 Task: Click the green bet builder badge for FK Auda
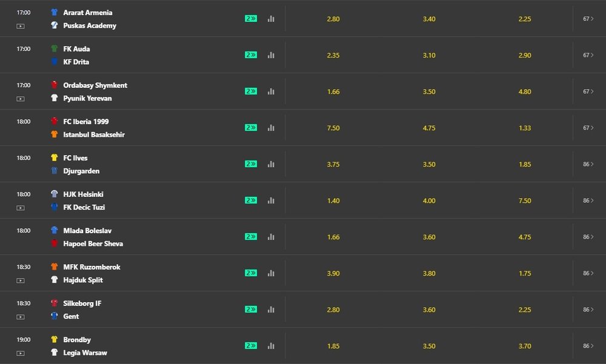point(251,55)
